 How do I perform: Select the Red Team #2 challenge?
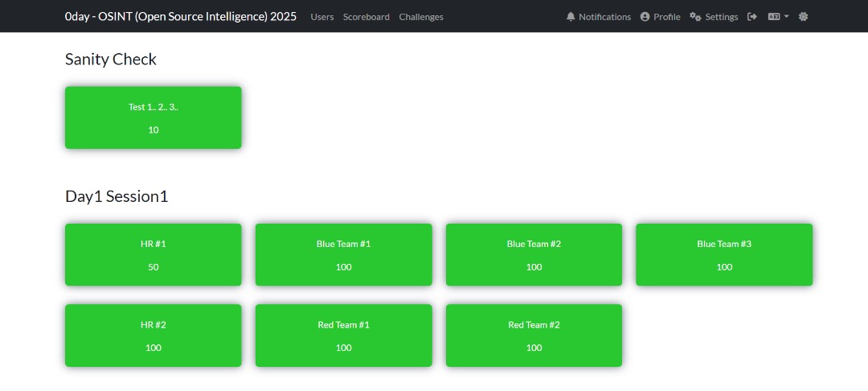point(534,335)
